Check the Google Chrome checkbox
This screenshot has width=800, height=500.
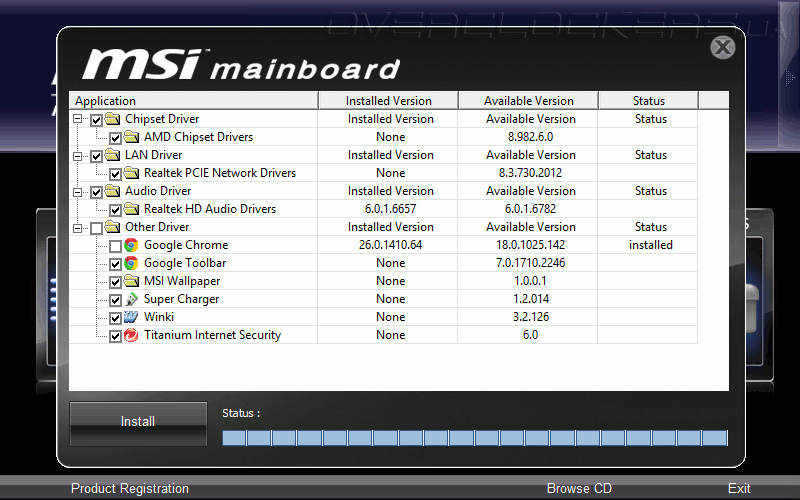115,246
